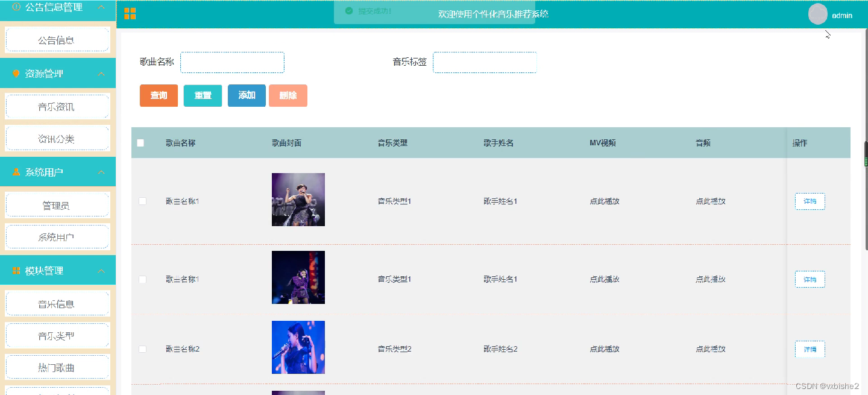Click the 提交成功 toast message

[x=435, y=11]
